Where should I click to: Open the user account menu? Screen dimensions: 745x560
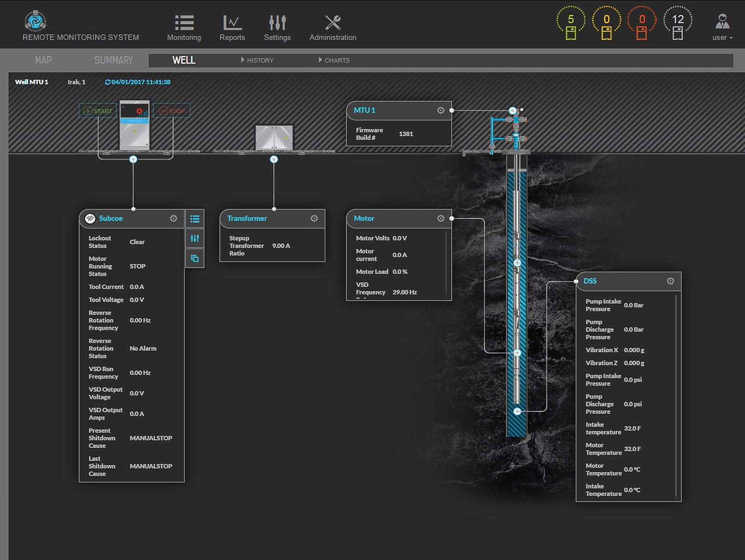click(x=722, y=28)
